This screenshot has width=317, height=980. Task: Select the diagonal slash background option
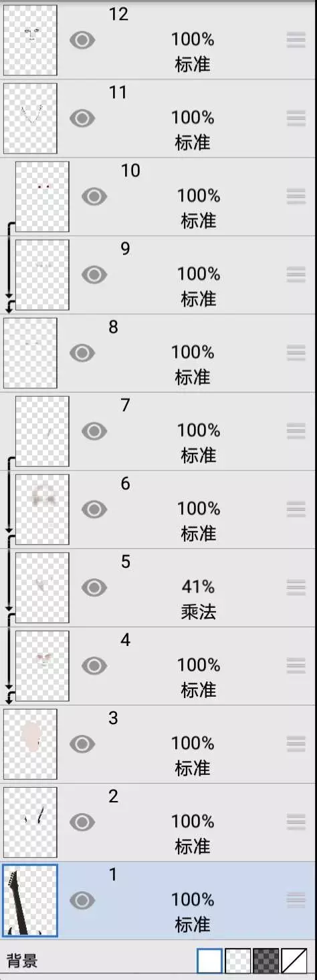tap(294, 961)
